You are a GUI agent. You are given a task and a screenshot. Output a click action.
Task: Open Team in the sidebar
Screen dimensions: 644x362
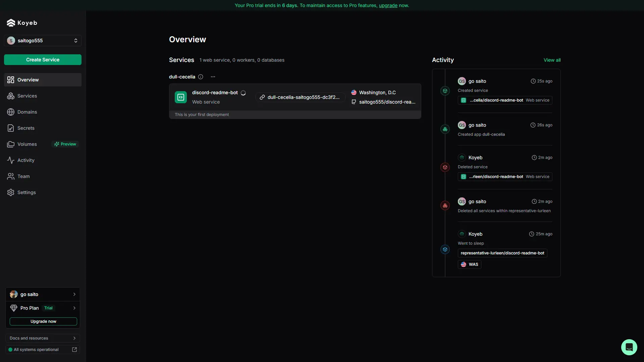(x=43, y=176)
